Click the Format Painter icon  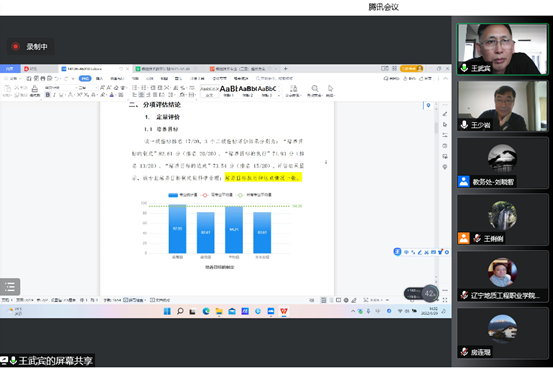click(35, 89)
